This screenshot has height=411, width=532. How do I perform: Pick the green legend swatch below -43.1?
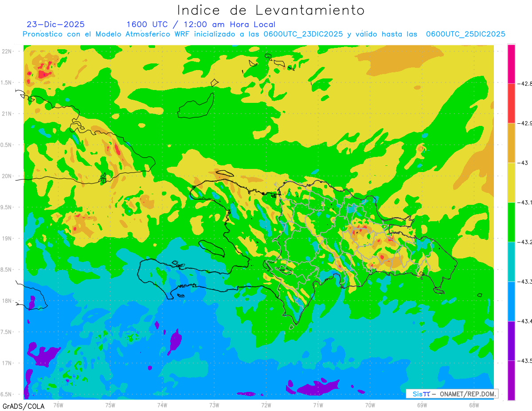coord(511,222)
